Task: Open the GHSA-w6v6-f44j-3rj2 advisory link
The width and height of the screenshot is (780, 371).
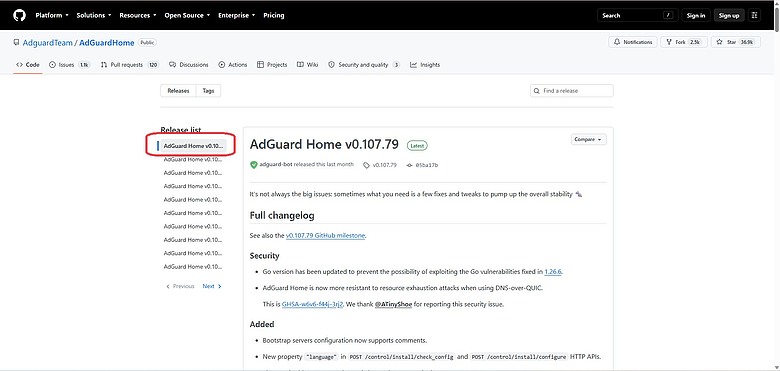Action: tap(312, 304)
